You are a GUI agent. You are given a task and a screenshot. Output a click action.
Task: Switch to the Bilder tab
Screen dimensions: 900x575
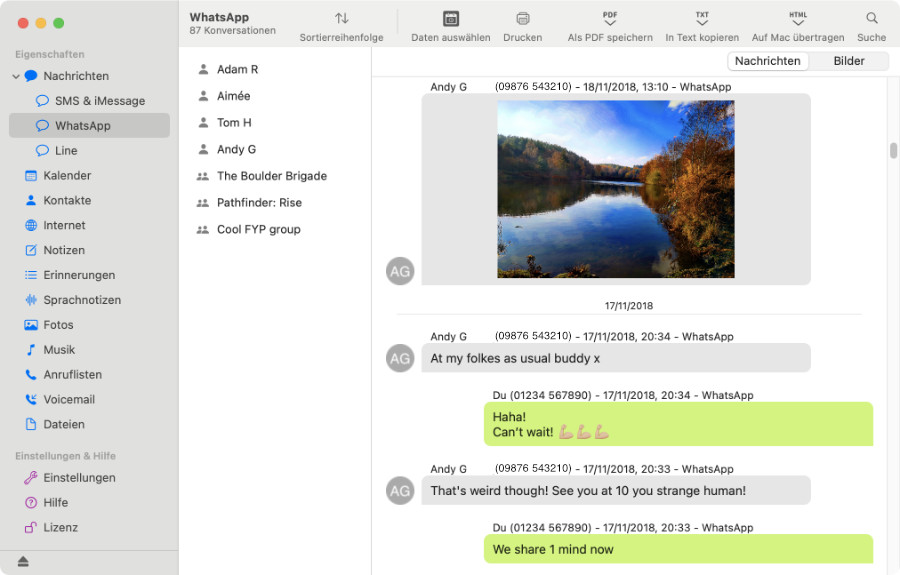point(849,61)
